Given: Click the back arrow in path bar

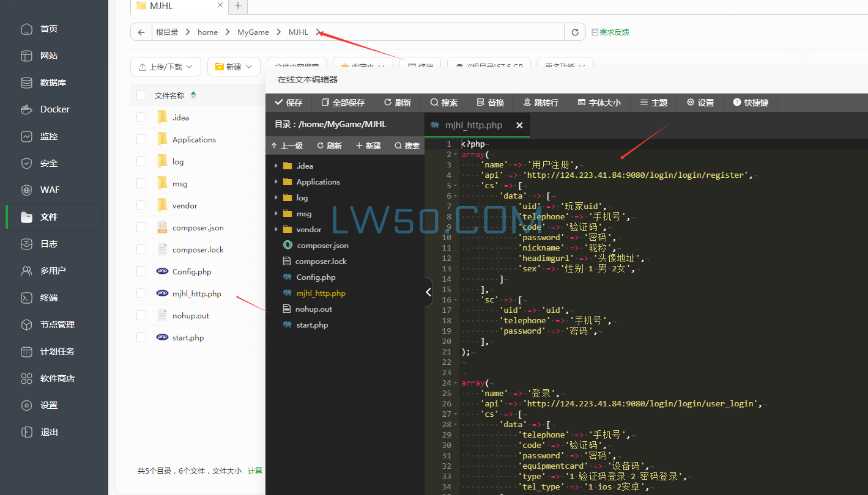Looking at the screenshot, I should (141, 32).
